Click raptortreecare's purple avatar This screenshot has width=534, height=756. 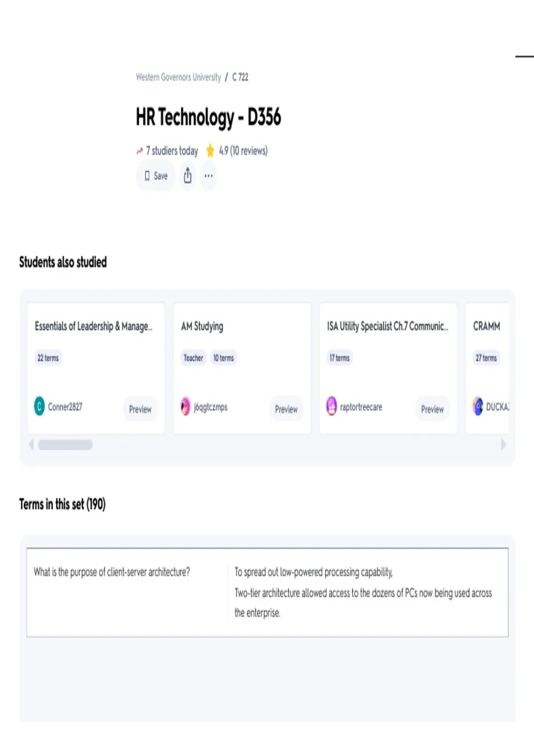(x=332, y=406)
